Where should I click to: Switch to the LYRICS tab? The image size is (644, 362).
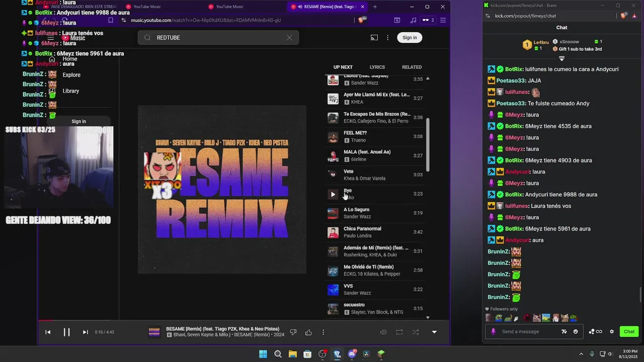(377, 67)
